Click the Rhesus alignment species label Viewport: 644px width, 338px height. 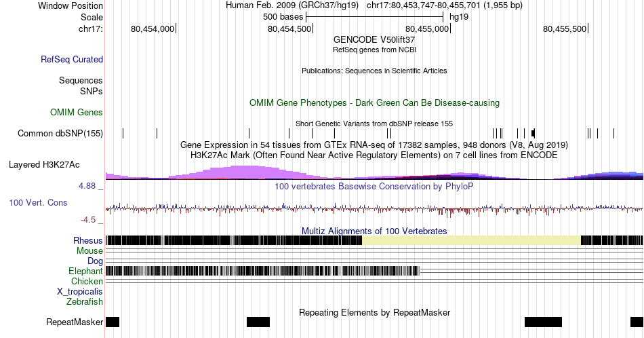pyautogui.click(x=88, y=240)
